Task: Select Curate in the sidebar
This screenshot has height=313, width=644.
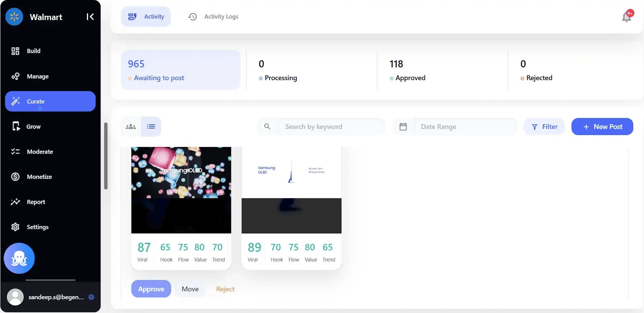Action: point(50,102)
